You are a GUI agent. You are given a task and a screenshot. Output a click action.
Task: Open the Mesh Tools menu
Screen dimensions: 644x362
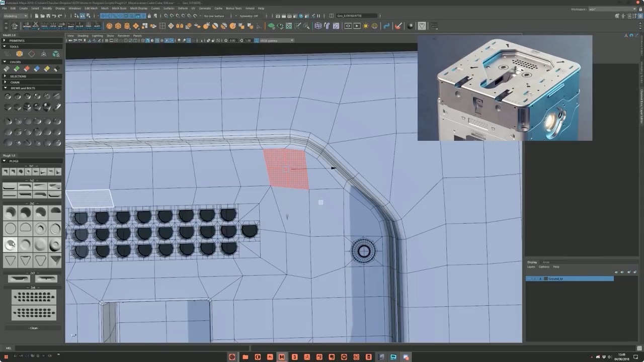pos(119,8)
